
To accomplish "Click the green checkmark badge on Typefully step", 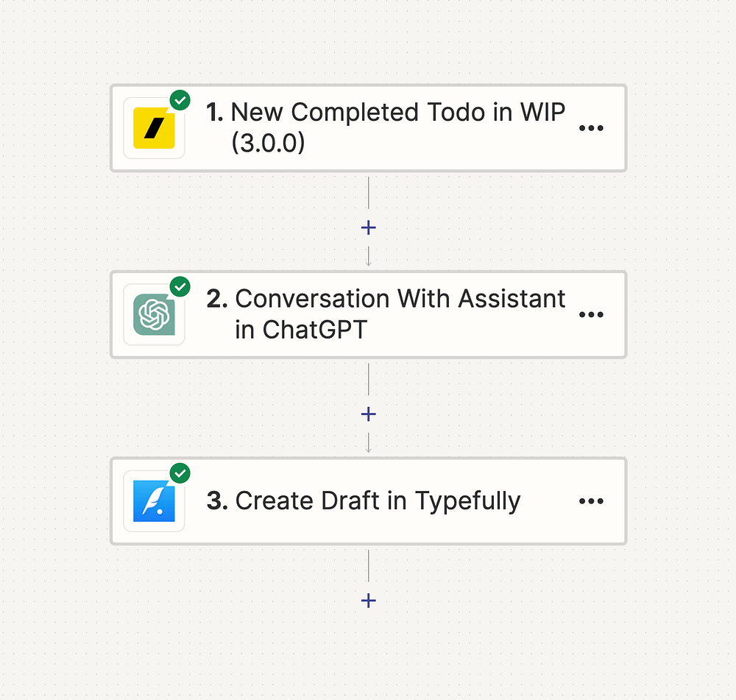I will [180, 473].
